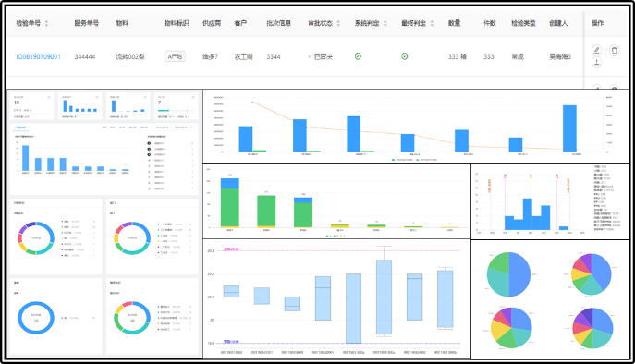The height and width of the screenshot is (364, 635).
Task: Sort by 系统判定 using its sort arrows
Action: point(385,23)
